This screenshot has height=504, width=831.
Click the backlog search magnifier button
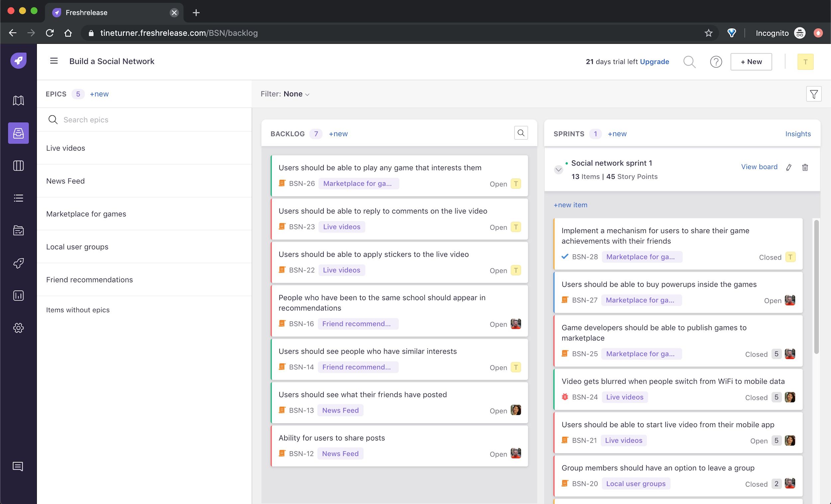point(521,133)
